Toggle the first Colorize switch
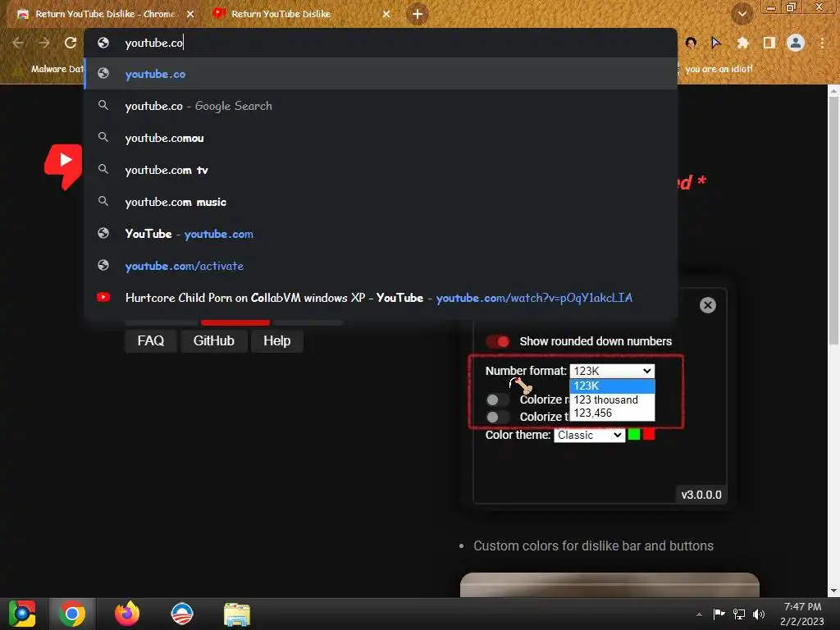 pos(498,399)
